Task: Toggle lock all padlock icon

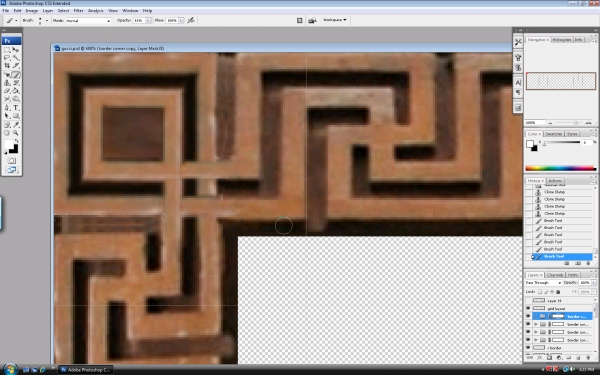Action: 558,292
